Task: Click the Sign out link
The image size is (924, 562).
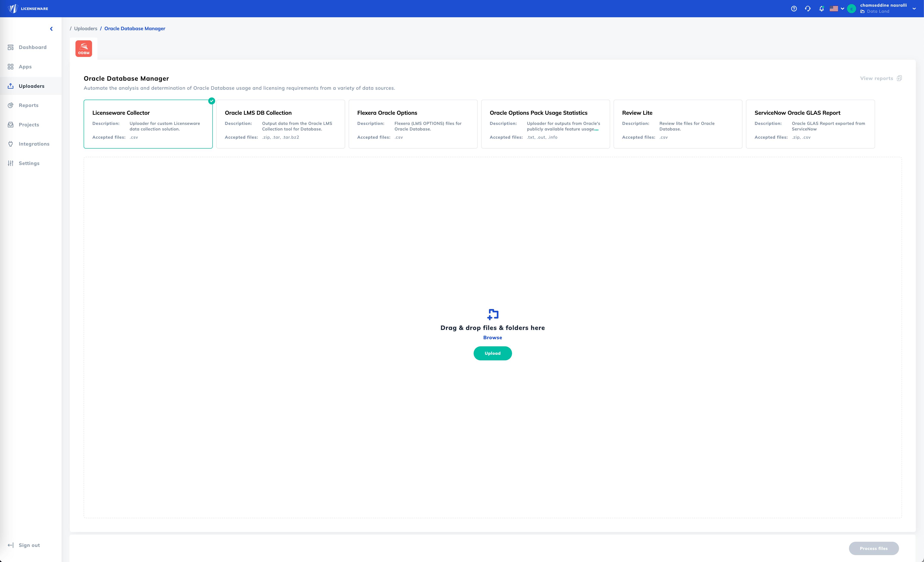Action: pyautogui.click(x=29, y=545)
